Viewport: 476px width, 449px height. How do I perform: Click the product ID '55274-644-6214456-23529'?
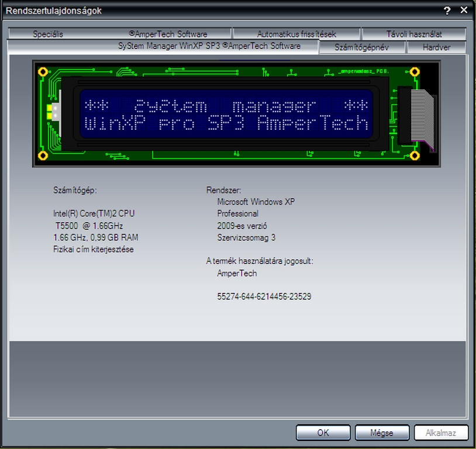point(264,296)
